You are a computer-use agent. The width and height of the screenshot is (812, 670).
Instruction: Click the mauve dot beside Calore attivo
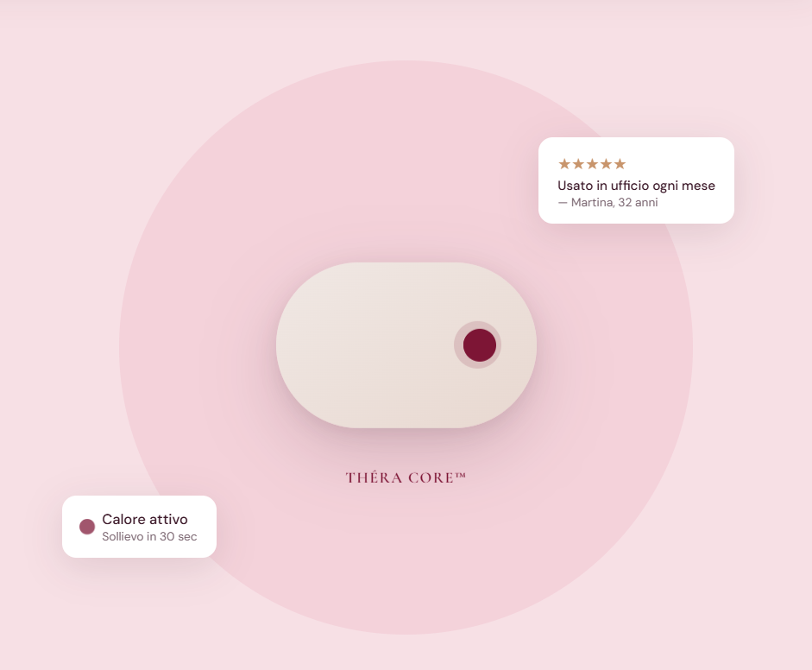pos(87,527)
